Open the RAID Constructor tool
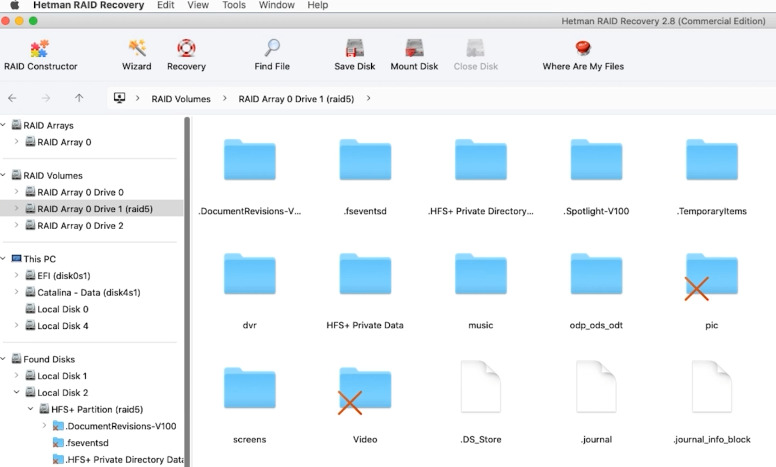This screenshot has height=467, width=776. pos(40,54)
